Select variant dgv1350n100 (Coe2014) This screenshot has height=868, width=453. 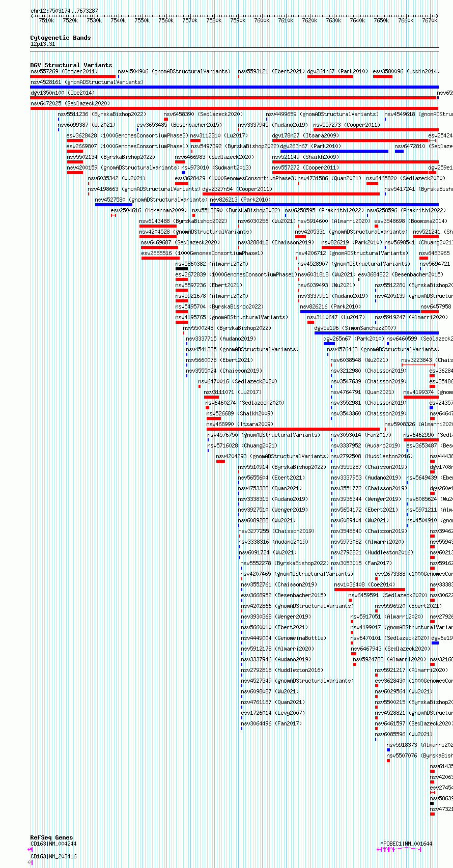(x=63, y=93)
